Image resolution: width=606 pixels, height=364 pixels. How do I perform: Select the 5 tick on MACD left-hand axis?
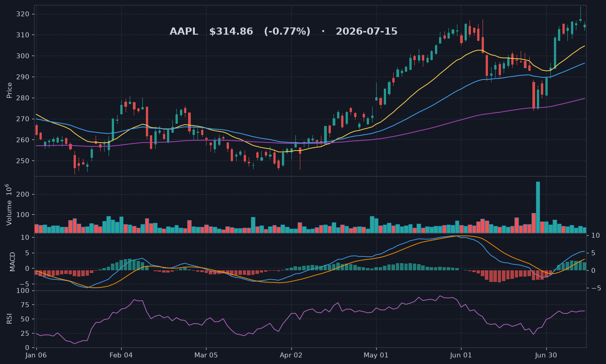pyautogui.click(x=28, y=253)
